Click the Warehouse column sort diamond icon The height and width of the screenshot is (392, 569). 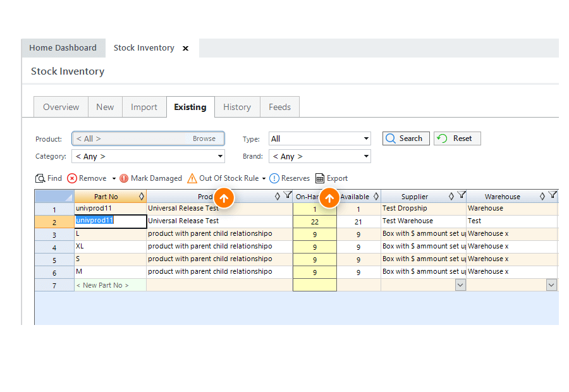(542, 197)
